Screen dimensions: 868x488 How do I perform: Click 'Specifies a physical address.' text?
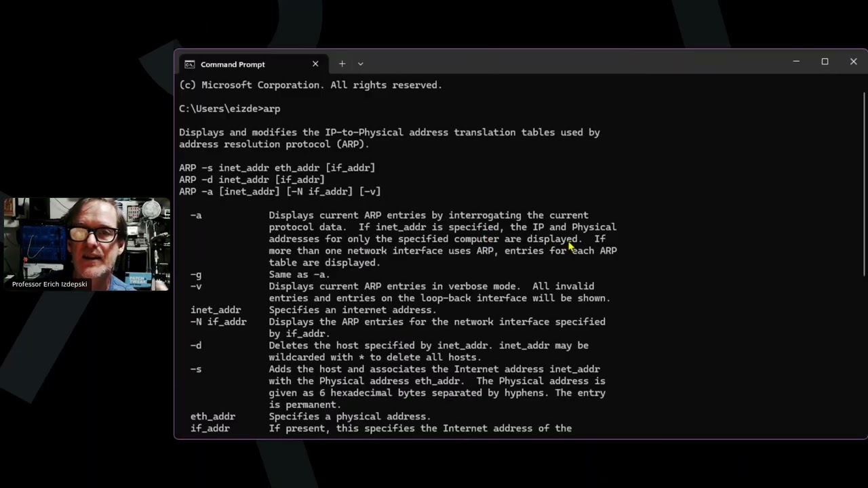pyautogui.click(x=350, y=416)
